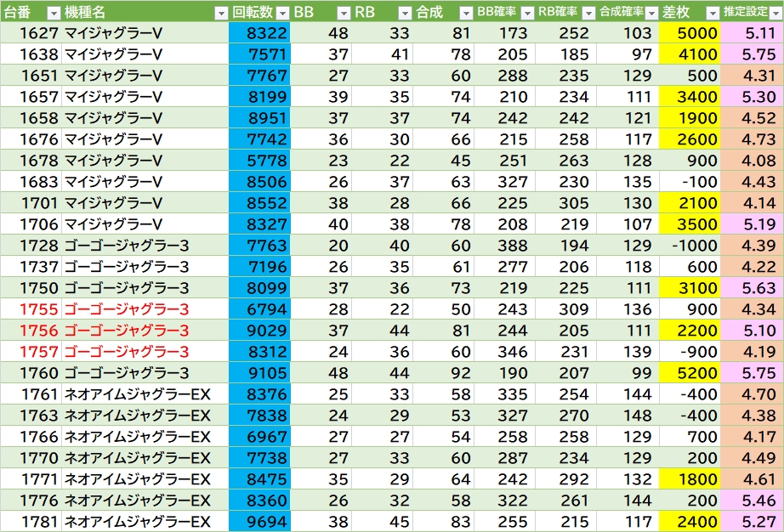Click 推定設定 value 5.46

[x=752, y=500]
